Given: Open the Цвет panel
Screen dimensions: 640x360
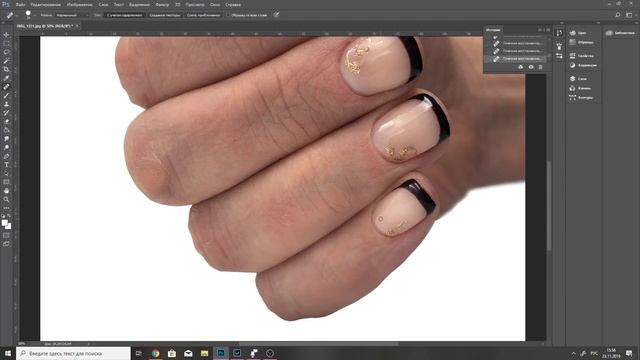Looking at the screenshot, I should [578, 33].
